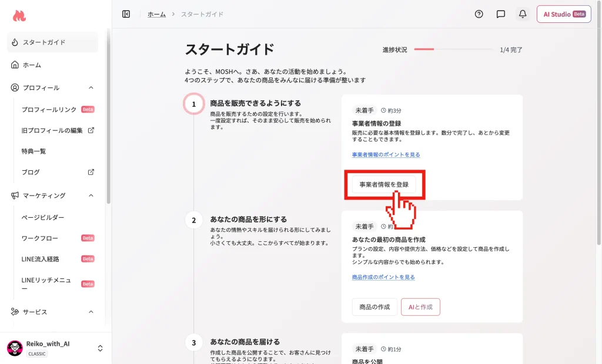602x364 pixels.
Task: Click the 商品を販売できるようにする heading
Action: pyautogui.click(x=255, y=103)
